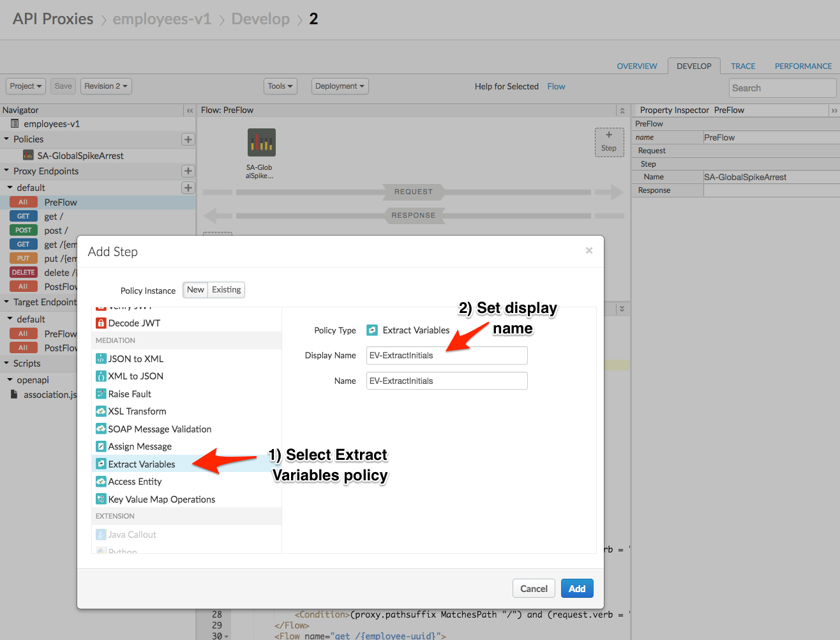Collapse the Proxy Endpoints section
The width and height of the screenshot is (840, 640).
pos(7,171)
